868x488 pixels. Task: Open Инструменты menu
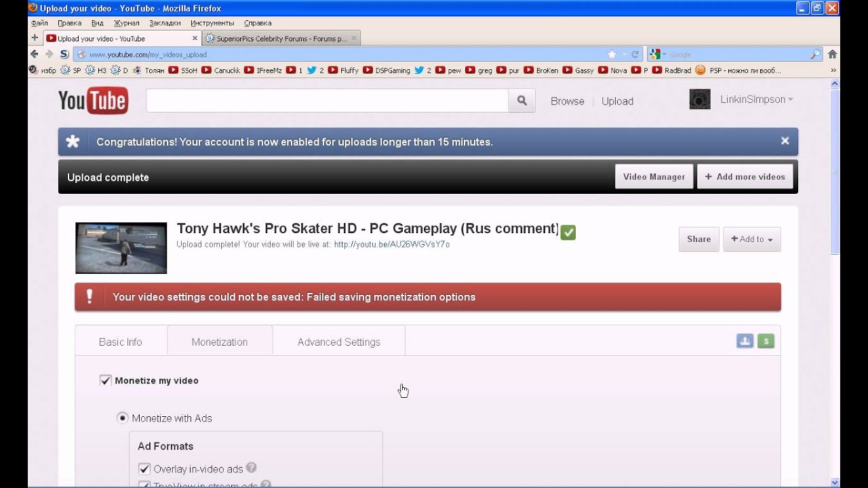point(212,23)
